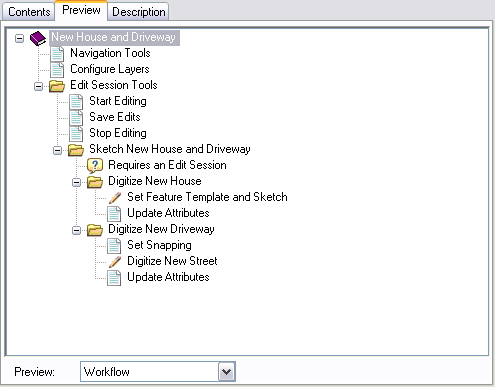
Task: Select the Digitize New Driveway label
Action: tap(161, 229)
